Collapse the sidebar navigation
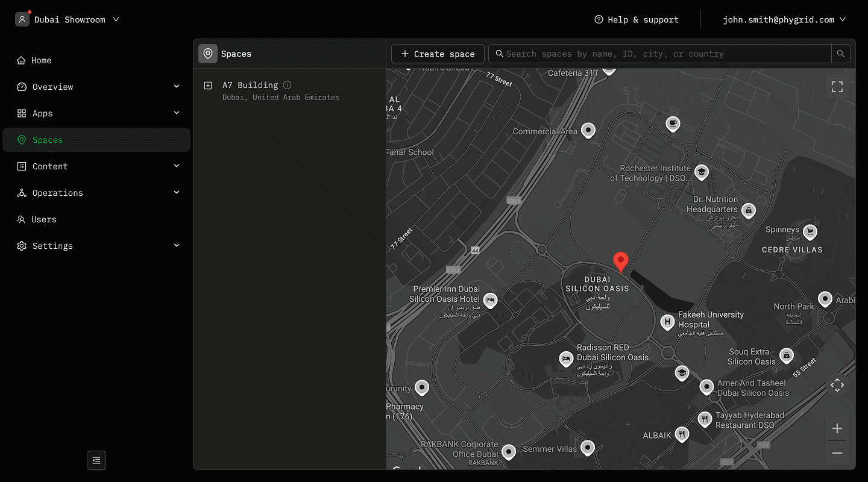The image size is (868, 482). 96,460
